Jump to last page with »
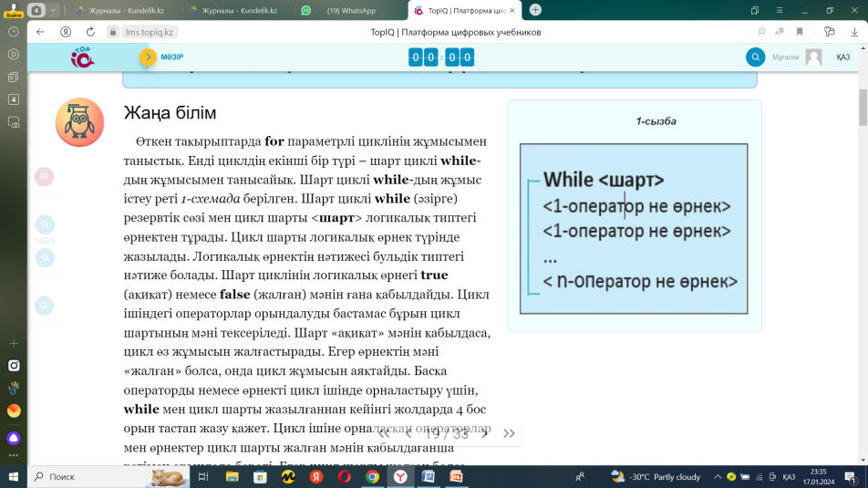 510,433
